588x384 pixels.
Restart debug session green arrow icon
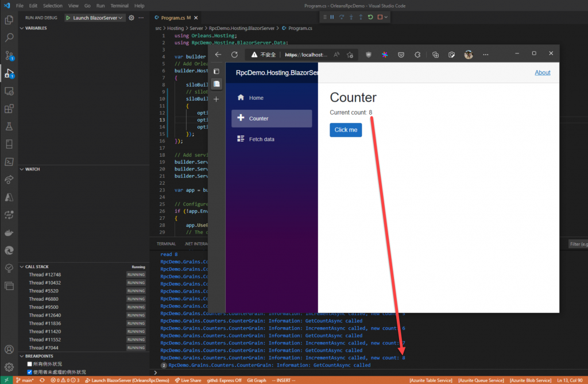[x=370, y=17]
